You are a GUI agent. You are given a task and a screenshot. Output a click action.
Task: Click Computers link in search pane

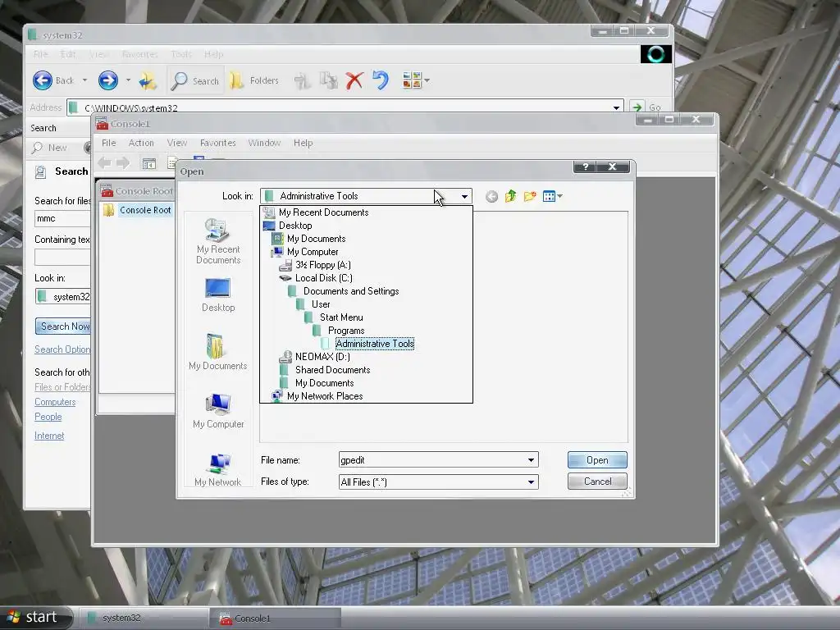pyautogui.click(x=55, y=402)
